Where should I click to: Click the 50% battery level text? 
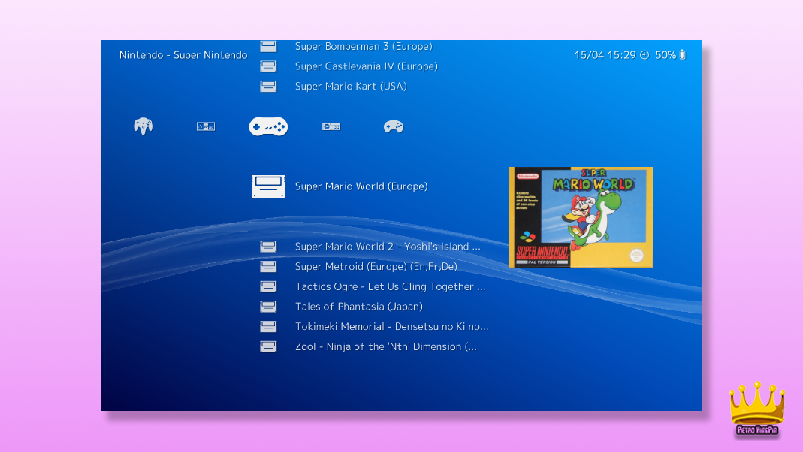pyautogui.click(x=665, y=55)
